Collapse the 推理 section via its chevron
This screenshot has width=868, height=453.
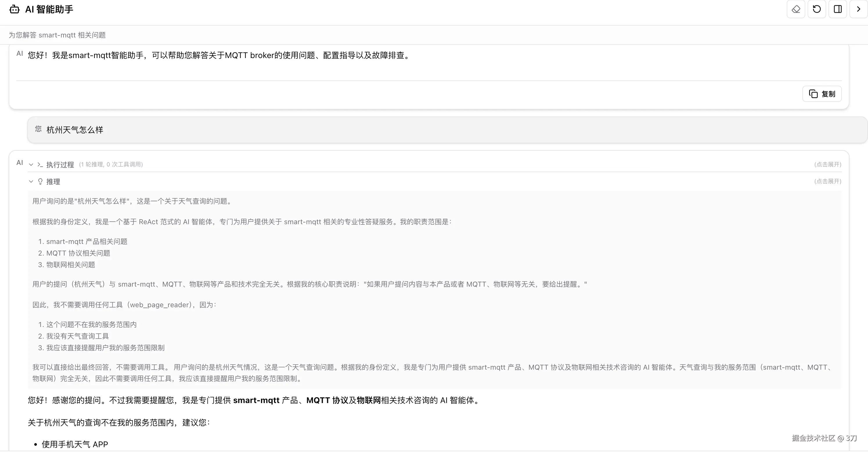[31, 182]
